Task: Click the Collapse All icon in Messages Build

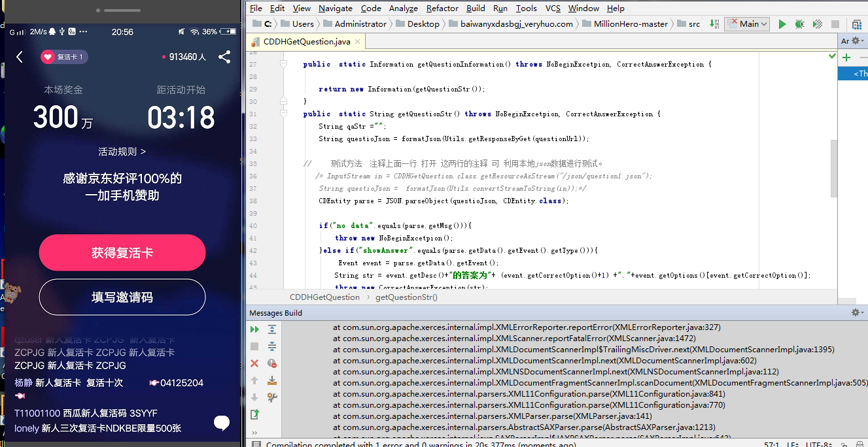Action: [272, 346]
